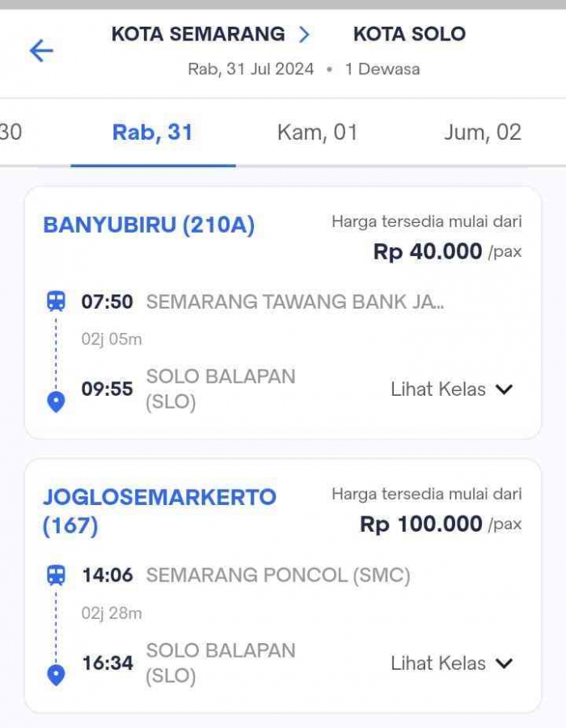Expand Lihat Kelas for the Banyubiru train

pyautogui.click(x=454, y=389)
